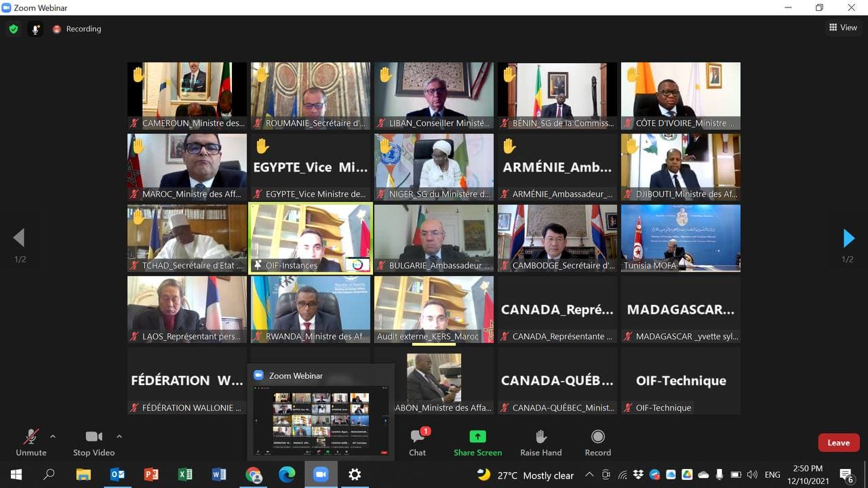Show hidden system tray icons
Viewport: 868px width, 488px height.
589,475
